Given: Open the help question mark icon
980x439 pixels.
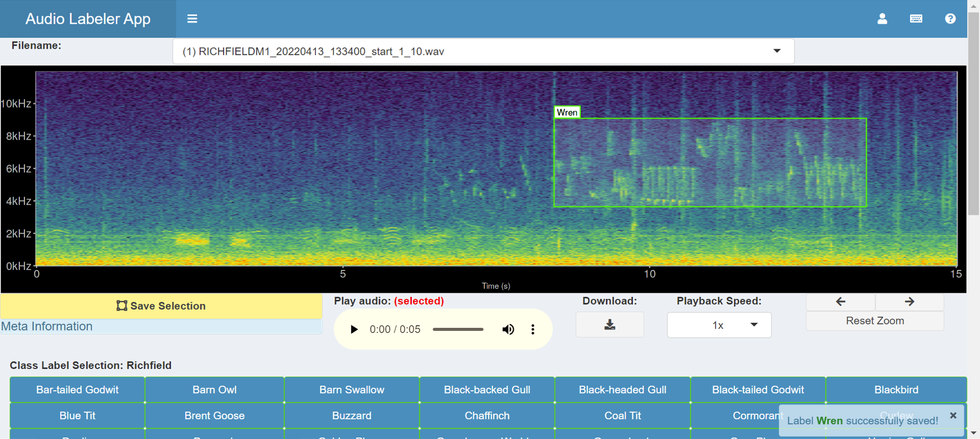Looking at the screenshot, I should point(950,19).
